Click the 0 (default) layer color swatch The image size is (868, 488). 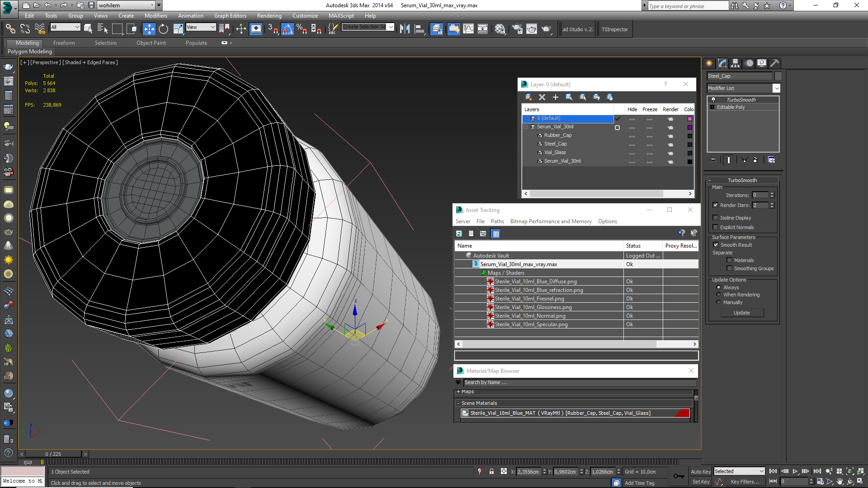coord(689,119)
